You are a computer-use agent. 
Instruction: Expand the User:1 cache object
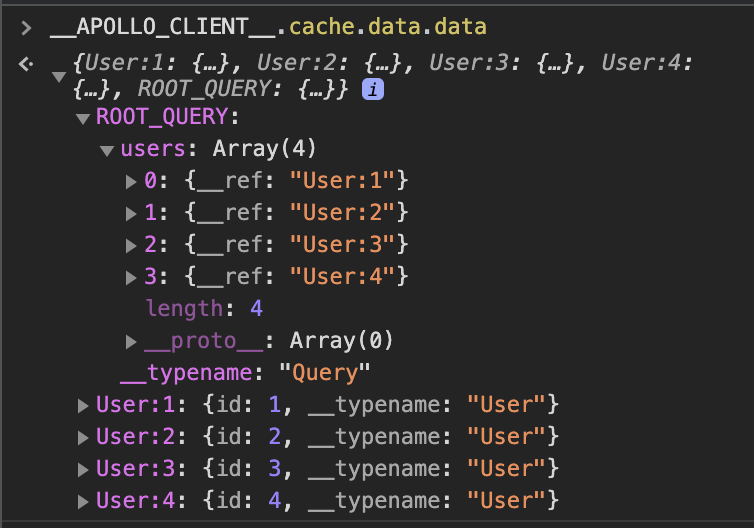[x=83, y=405]
